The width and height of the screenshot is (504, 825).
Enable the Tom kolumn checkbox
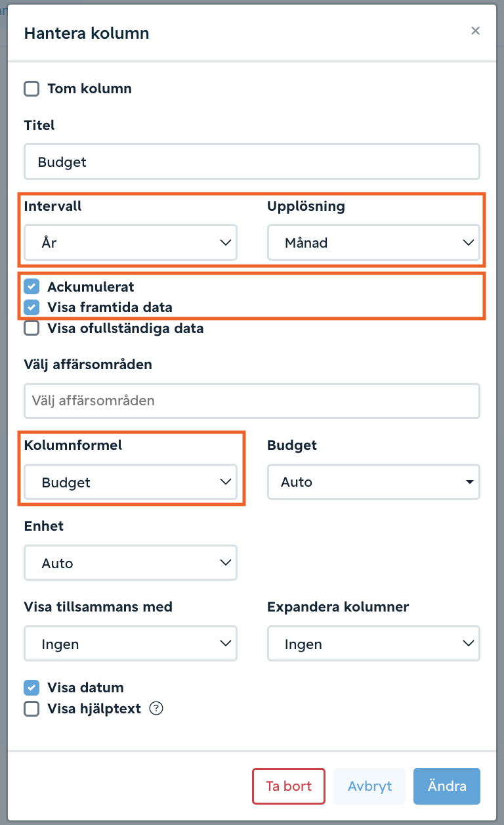pos(31,89)
